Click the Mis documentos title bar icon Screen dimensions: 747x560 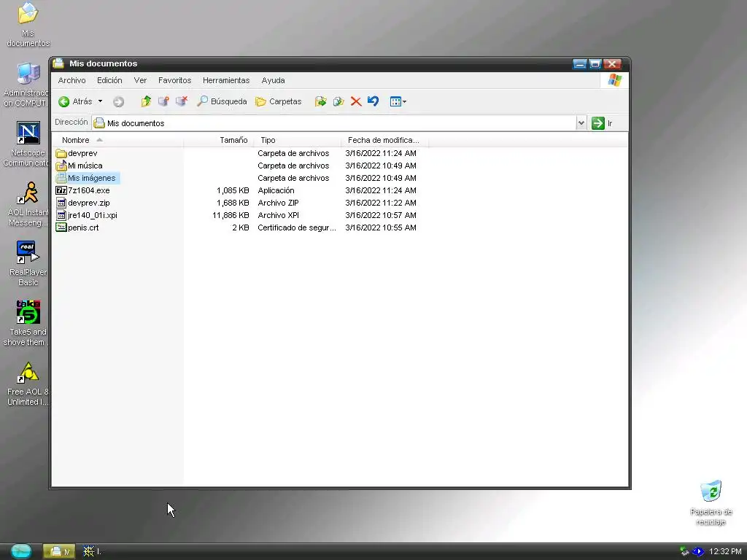[x=58, y=63]
